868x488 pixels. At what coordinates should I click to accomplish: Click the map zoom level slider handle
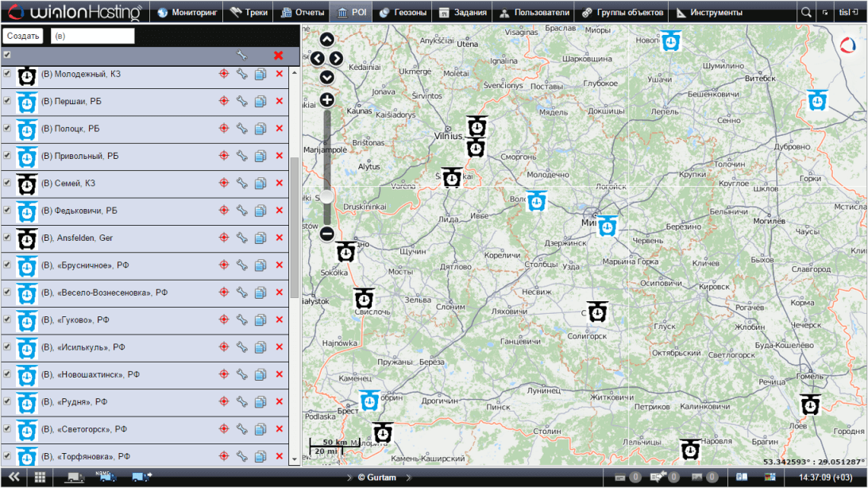click(x=326, y=196)
